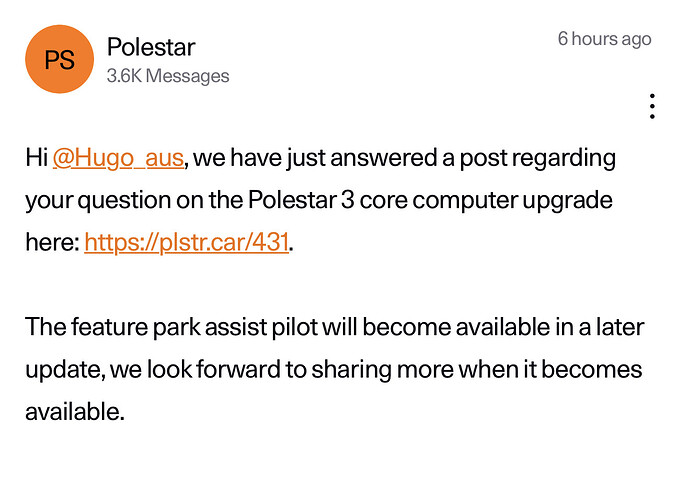Follow the plstr.car/431 link
690x479 pixels.
coord(187,243)
